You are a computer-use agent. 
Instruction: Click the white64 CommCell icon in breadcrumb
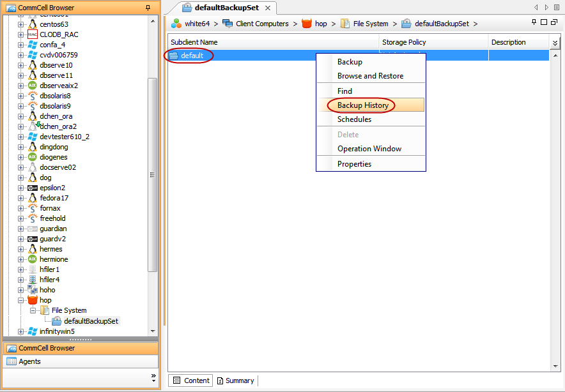click(175, 24)
